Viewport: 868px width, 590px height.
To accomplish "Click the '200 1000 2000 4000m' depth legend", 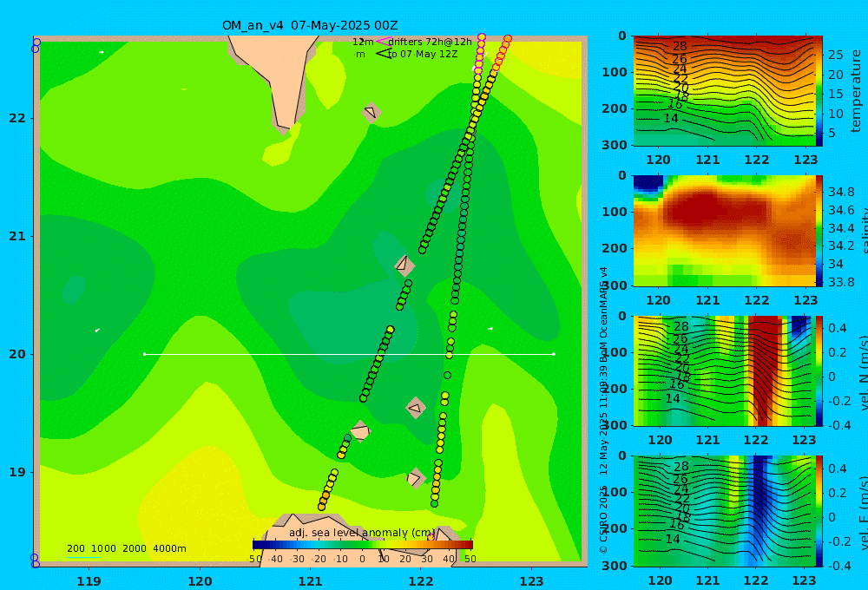I will pyautogui.click(x=127, y=548).
